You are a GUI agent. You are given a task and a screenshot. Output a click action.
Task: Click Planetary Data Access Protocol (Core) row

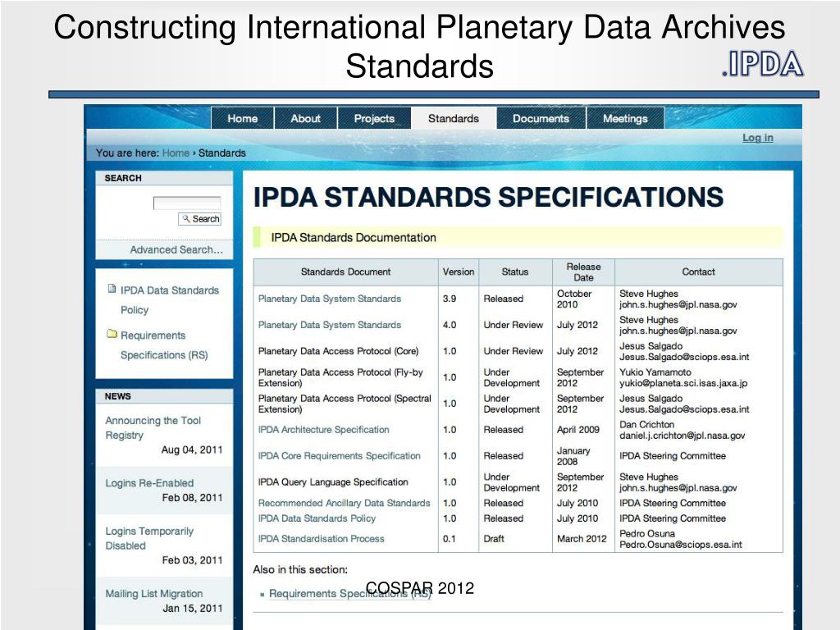tap(518, 351)
